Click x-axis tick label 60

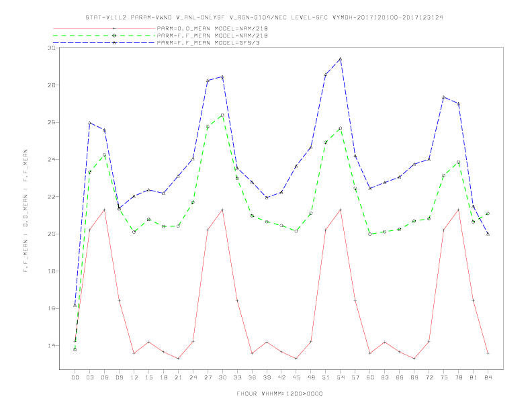370,377
